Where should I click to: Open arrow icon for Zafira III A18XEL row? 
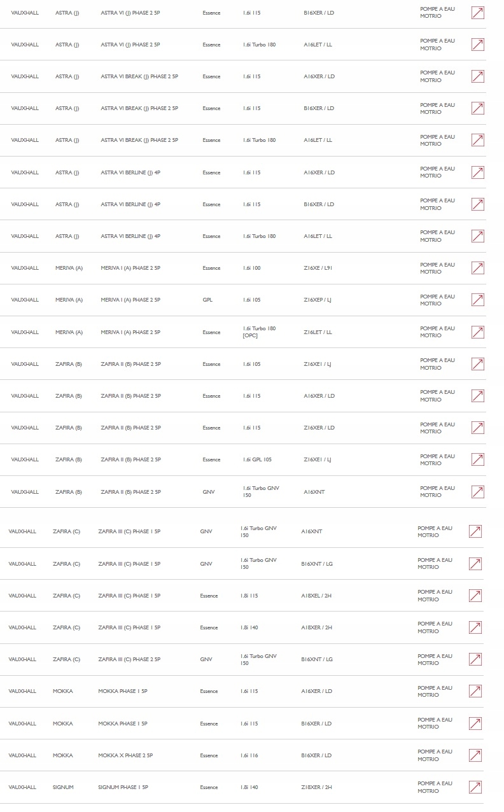475,596
